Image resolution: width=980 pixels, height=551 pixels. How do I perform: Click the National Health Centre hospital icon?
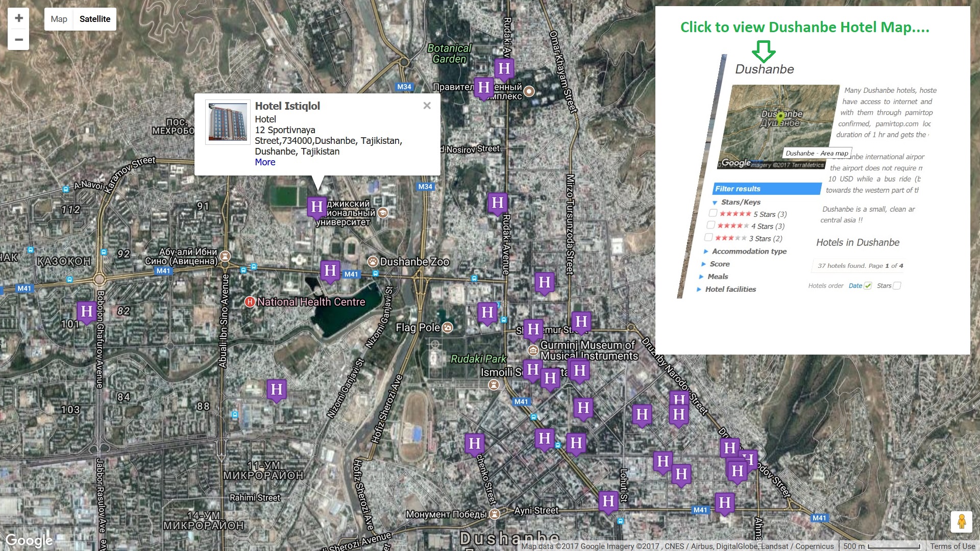coord(250,302)
